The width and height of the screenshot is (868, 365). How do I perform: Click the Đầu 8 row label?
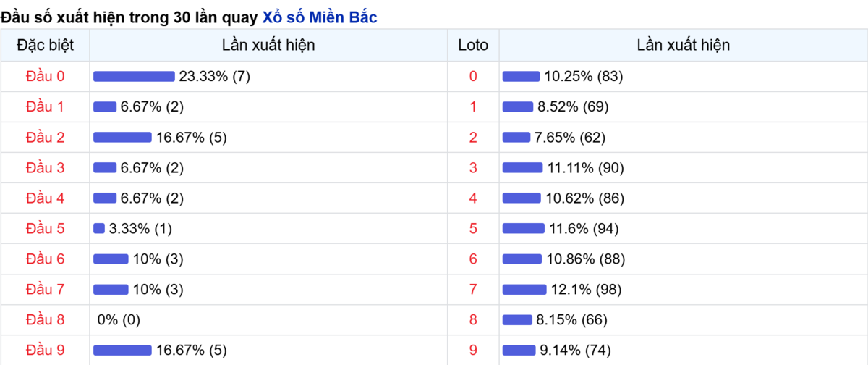45,319
